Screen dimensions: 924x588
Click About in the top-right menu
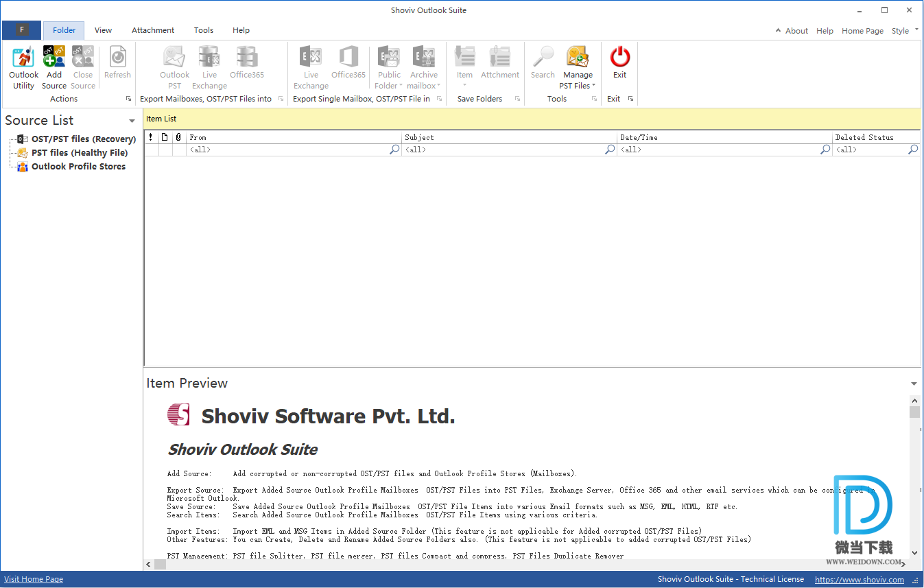coord(796,31)
